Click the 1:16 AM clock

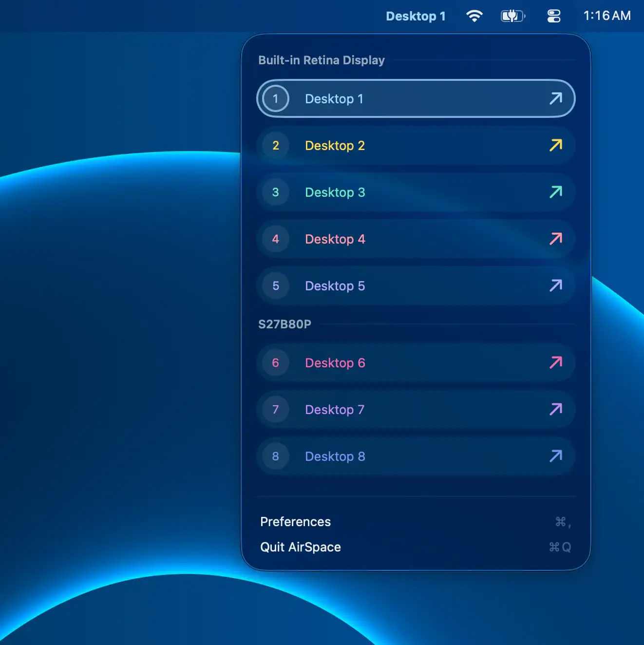click(x=607, y=16)
